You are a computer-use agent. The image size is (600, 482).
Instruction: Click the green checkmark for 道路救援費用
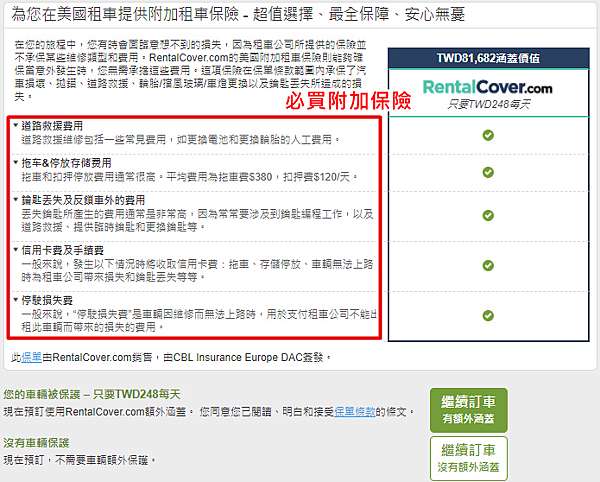(x=488, y=135)
